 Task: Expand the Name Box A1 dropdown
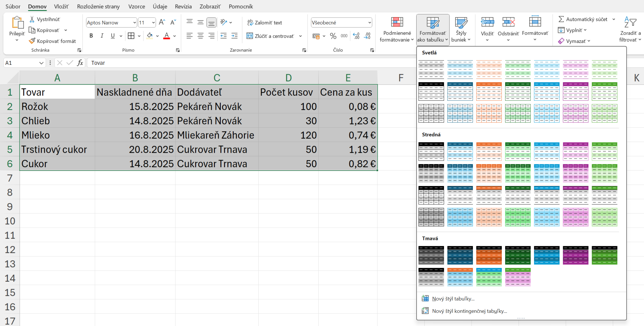pyautogui.click(x=41, y=63)
